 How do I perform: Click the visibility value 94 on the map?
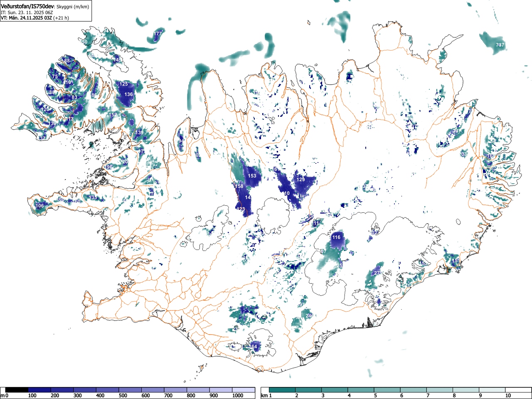[x=181, y=141]
